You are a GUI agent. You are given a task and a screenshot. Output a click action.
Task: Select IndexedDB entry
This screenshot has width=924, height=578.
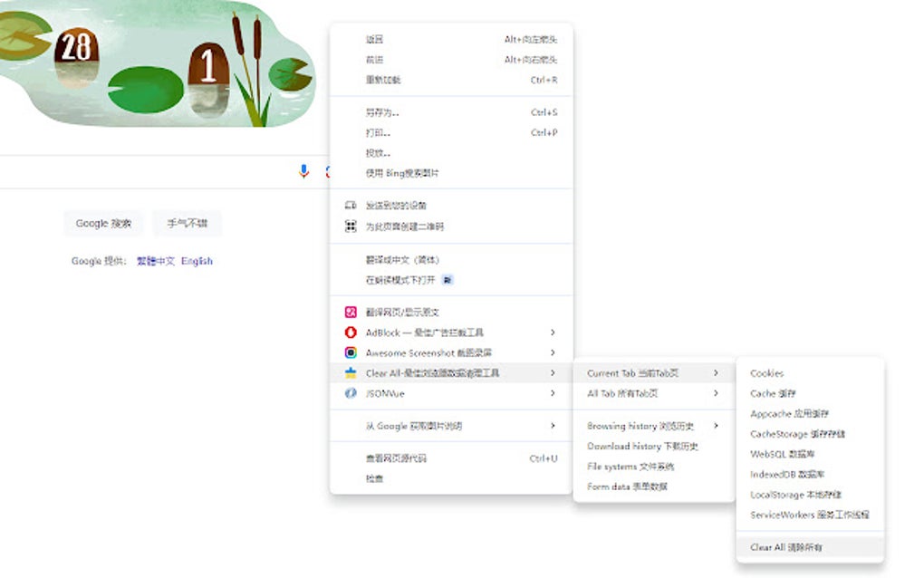810,474
